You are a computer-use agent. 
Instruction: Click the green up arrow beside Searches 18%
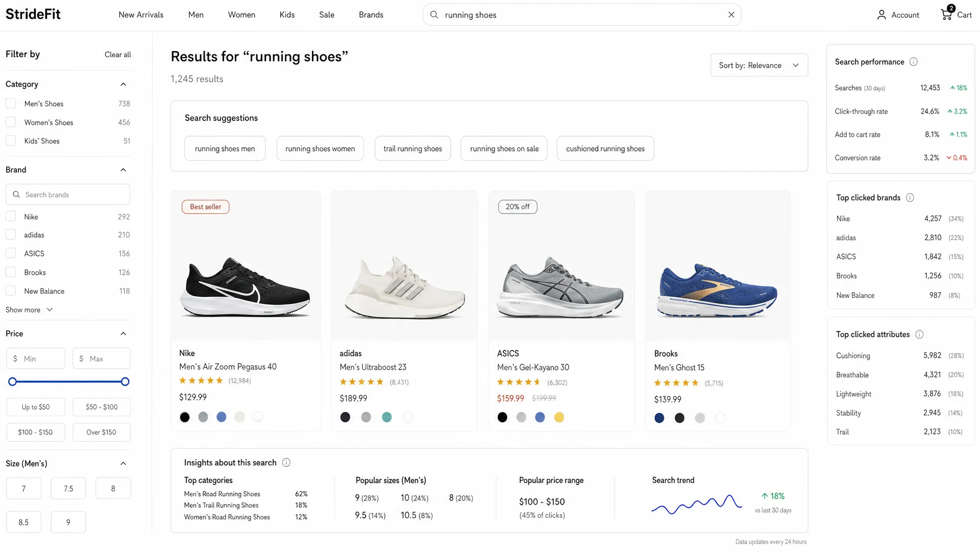coord(952,88)
